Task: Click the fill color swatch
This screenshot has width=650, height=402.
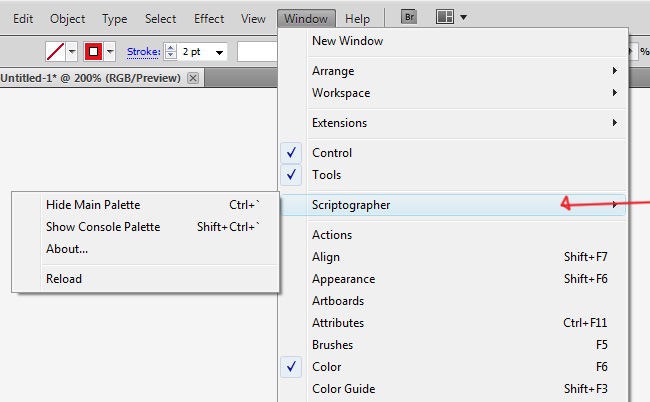Action: [57, 51]
